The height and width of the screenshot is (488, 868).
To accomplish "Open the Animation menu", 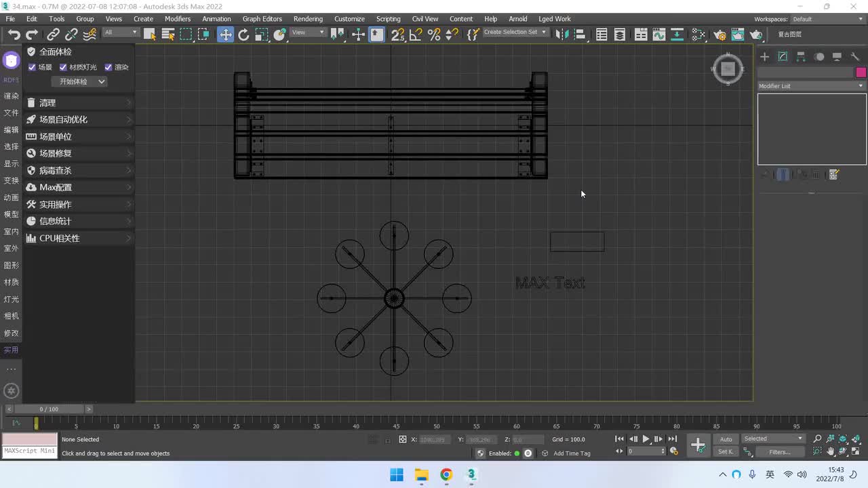I will pyautogui.click(x=216, y=19).
